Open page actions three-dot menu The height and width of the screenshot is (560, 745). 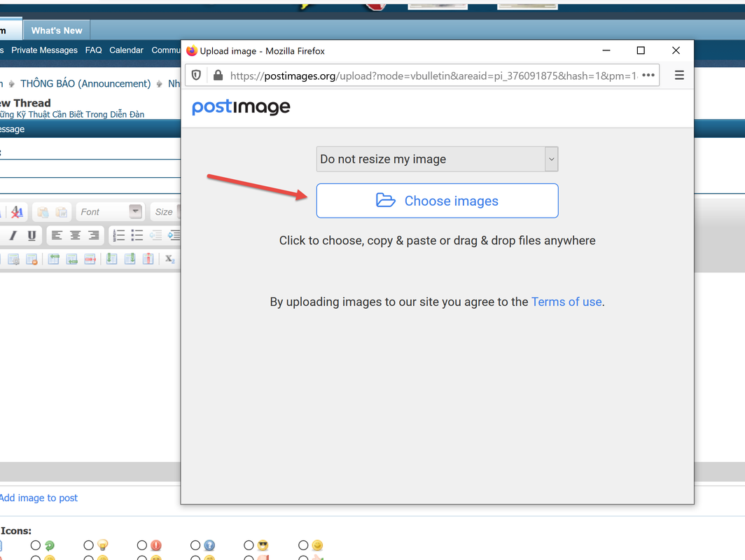click(648, 75)
